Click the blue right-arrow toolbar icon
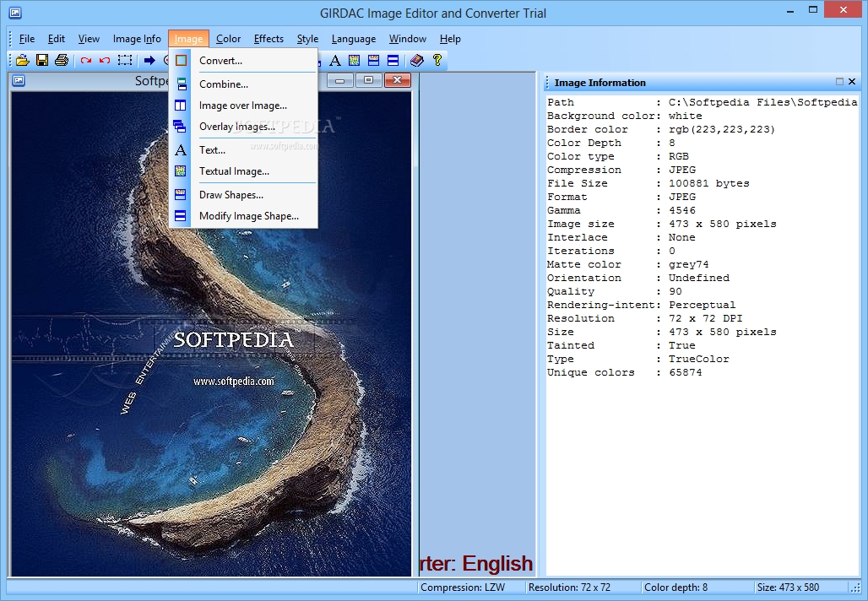The image size is (868, 601). [x=149, y=60]
